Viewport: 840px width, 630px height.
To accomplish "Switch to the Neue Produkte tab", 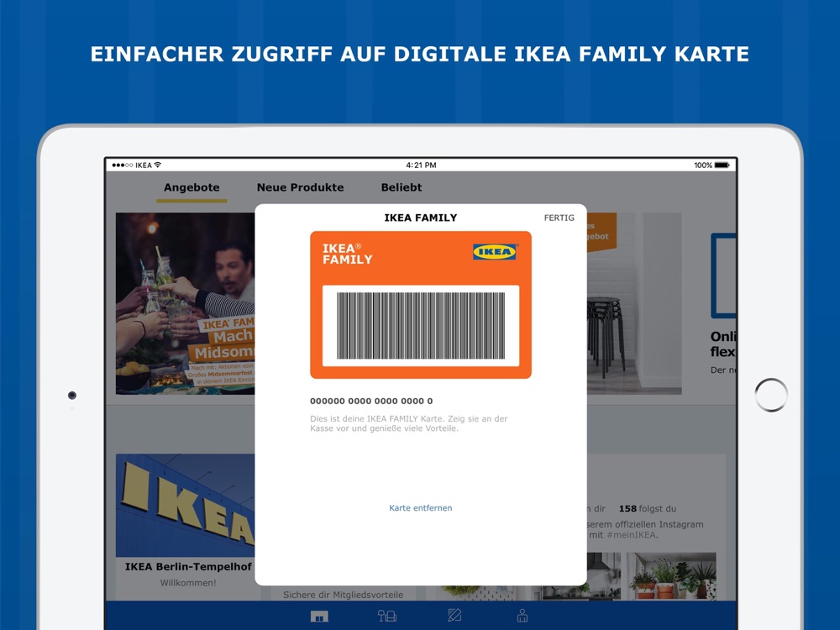I will [300, 187].
